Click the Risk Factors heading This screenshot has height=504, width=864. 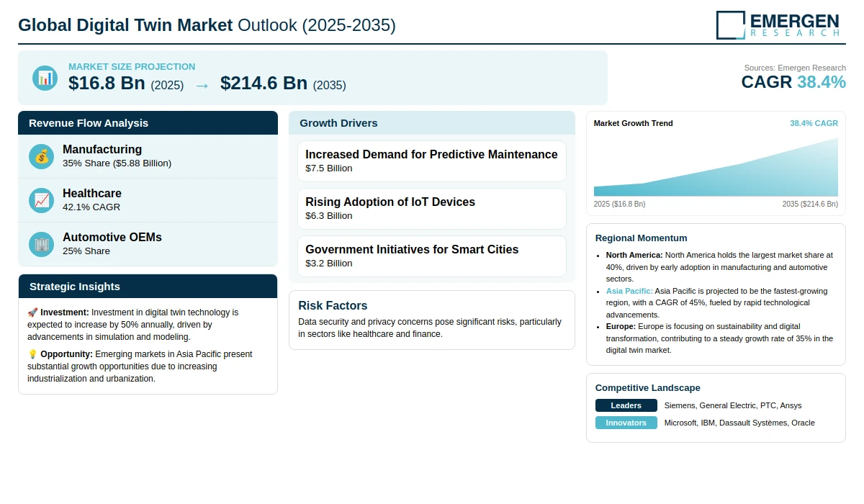click(x=333, y=305)
